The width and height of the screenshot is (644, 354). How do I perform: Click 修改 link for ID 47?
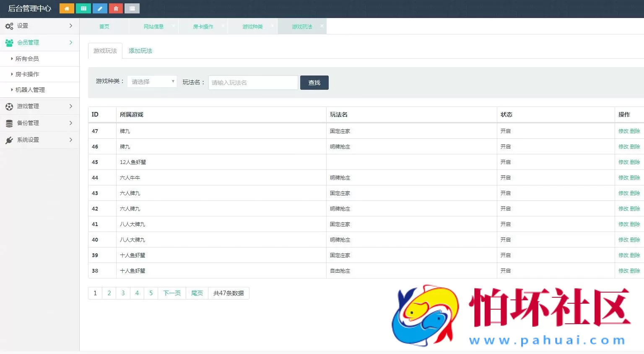click(623, 131)
